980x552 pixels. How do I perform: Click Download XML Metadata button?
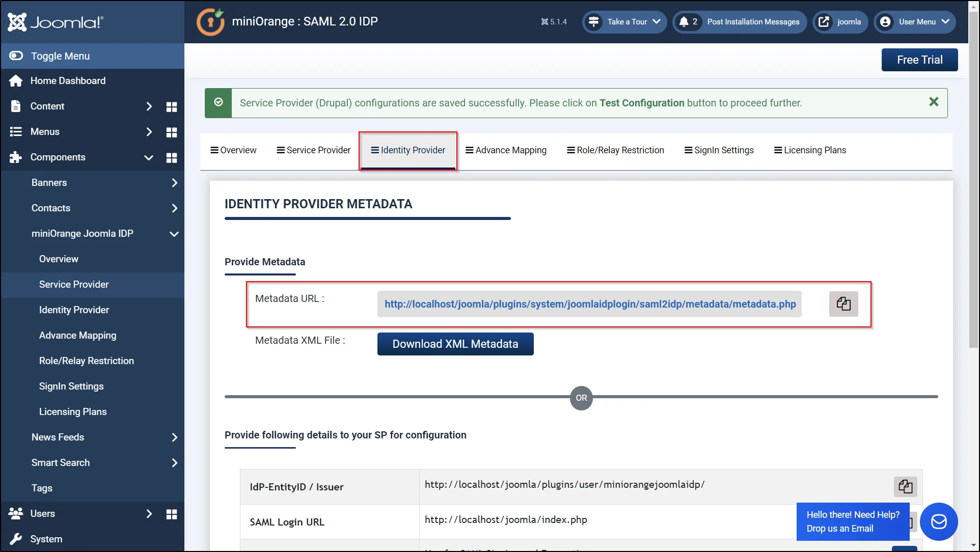pos(455,344)
